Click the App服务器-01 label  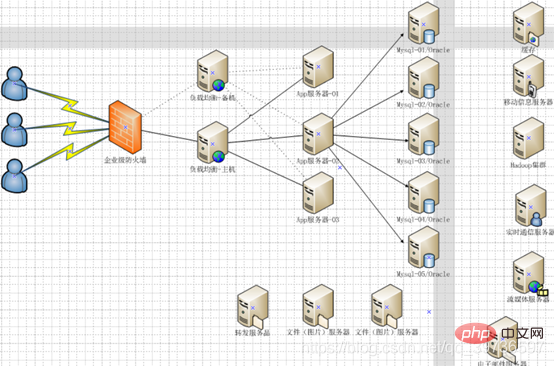[318, 94]
